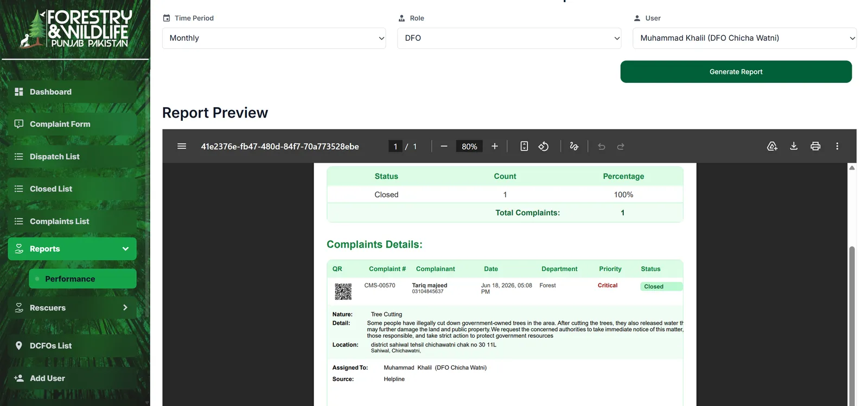This screenshot has width=868, height=406.
Task: Click the Complaints Details heading
Action: tap(374, 244)
